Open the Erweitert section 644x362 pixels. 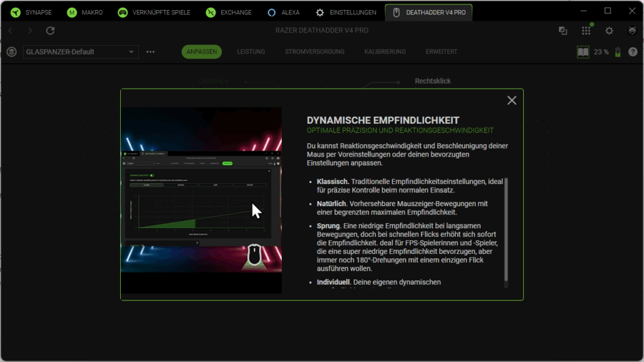[441, 52]
